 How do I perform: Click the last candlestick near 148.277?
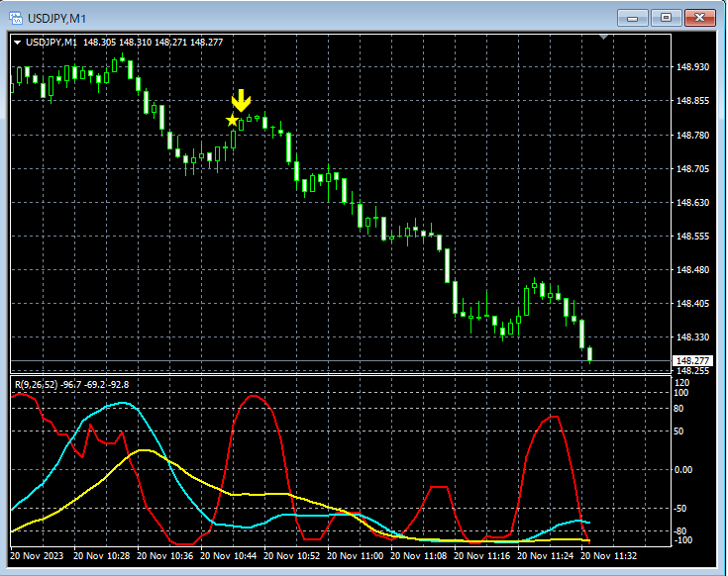(x=590, y=354)
